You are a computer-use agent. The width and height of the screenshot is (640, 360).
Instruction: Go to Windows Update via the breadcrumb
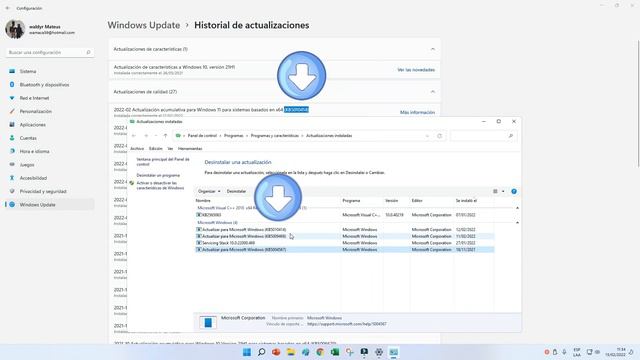144,25
